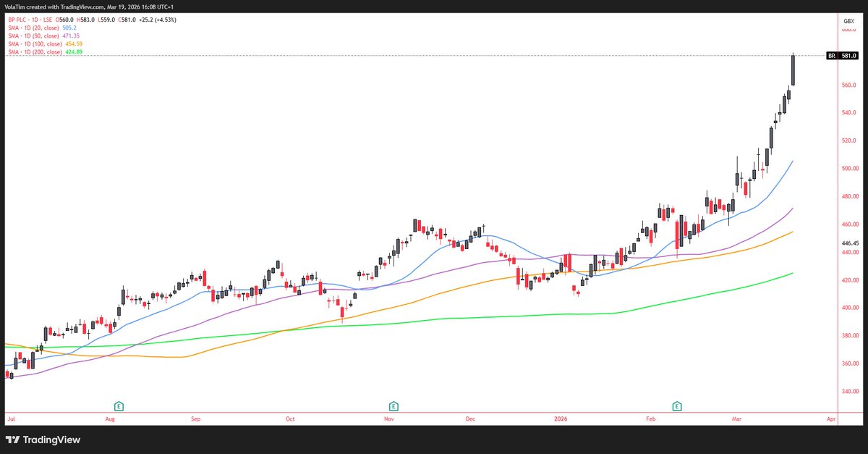Image resolution: width=868 pixels, height=454 pixels.
Task: Click the SMA value 424.89
Action: (75, 51)
